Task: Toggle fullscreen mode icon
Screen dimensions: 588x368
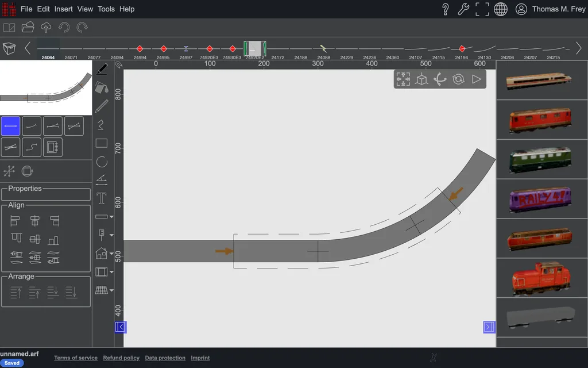Action: pos(482,9)
